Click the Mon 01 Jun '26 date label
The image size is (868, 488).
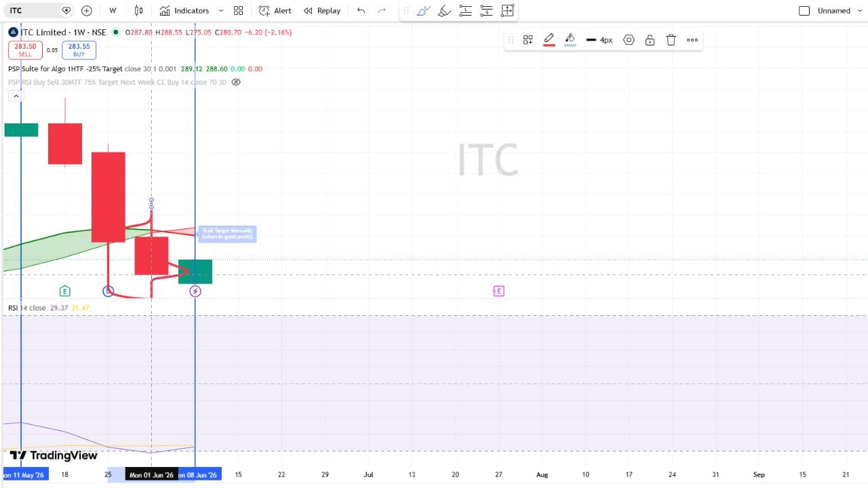pyautogui.click(x=151, y=475)
